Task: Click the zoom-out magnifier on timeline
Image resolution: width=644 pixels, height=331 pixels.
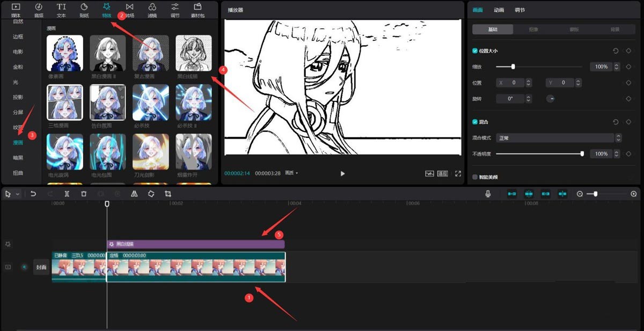Action: pyautogui.click(x=580, y=194)
